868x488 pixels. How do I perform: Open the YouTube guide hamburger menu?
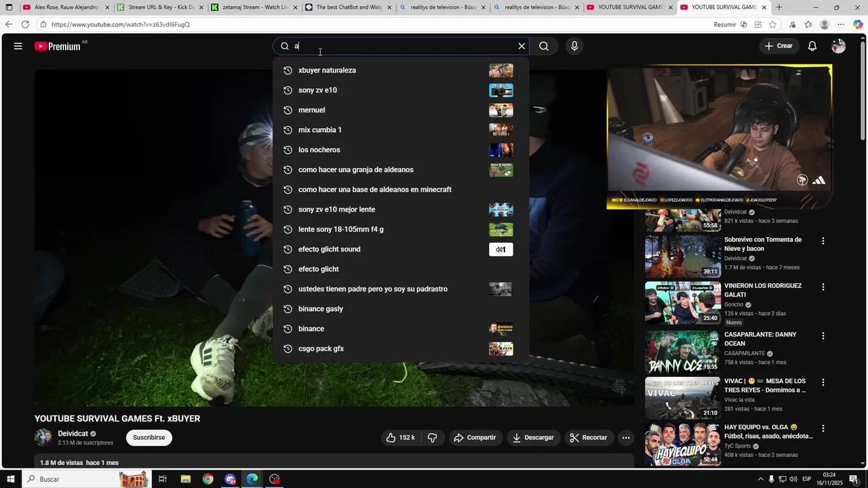click(x=18, y=46)
